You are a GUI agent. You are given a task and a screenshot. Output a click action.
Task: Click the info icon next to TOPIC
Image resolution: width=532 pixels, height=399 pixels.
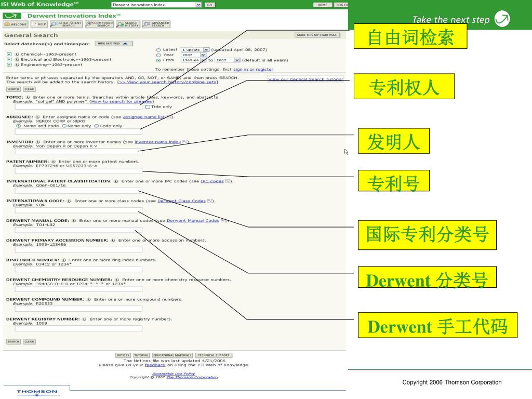coord(28,97)
